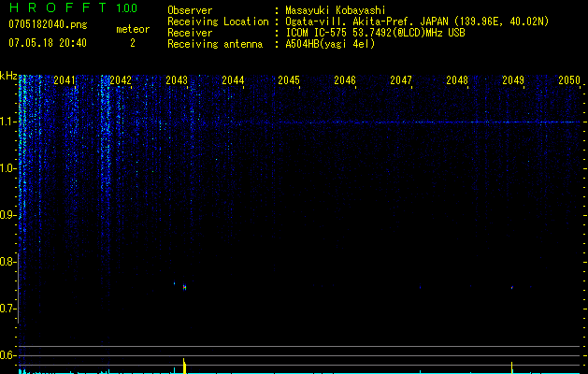Viewport: 588px width, 374px height.
Task: Click the 1.1 kHz axis label
Action: [7, 122]
